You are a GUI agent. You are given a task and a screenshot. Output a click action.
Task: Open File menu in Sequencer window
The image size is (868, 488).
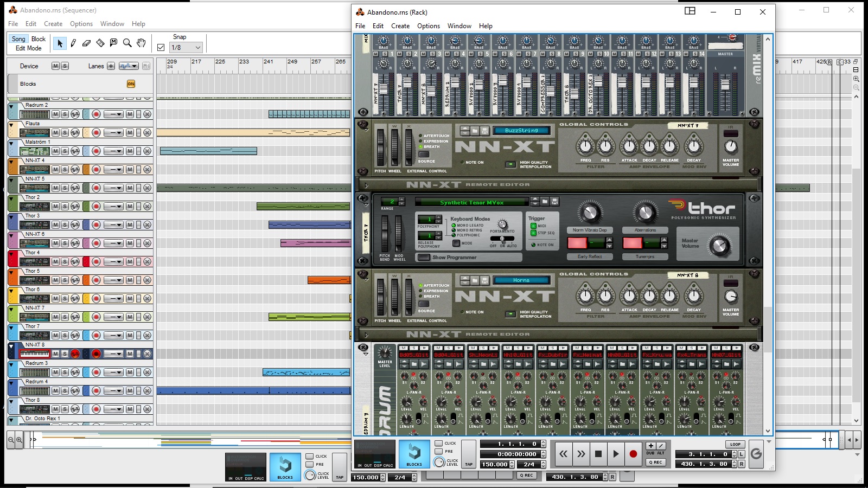coord(13,24)
